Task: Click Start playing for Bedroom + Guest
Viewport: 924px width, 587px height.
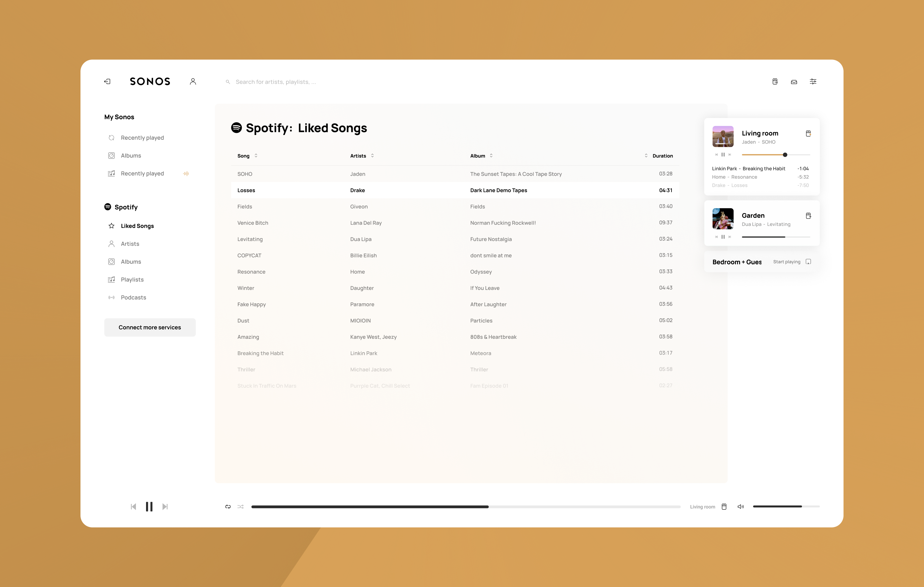Action: point(787,262)
